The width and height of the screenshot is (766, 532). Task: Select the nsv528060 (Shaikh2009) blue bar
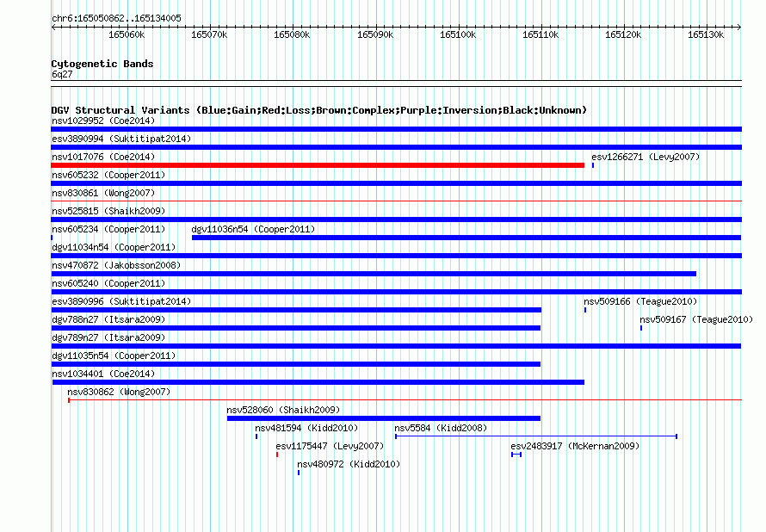point(384,418)
